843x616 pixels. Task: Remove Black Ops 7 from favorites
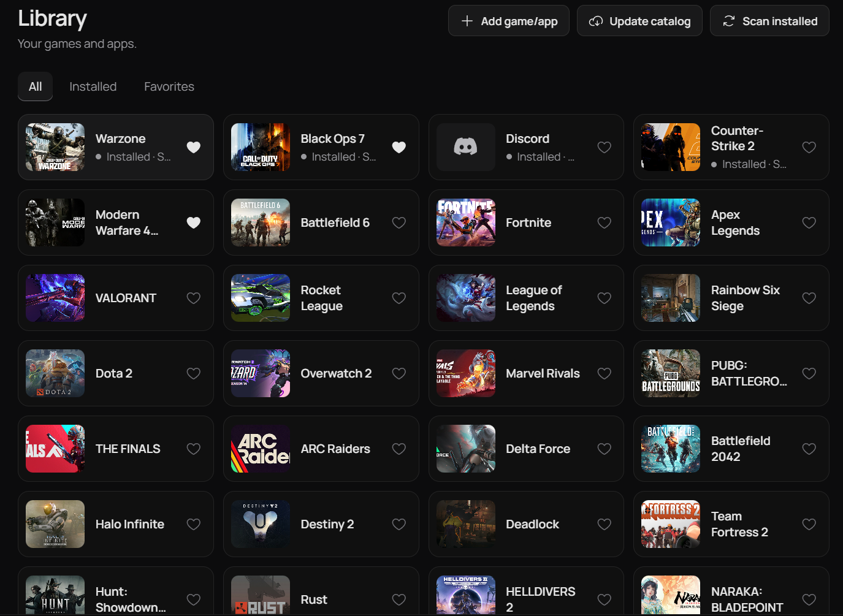pyautogui.click(x=399, y=147)
